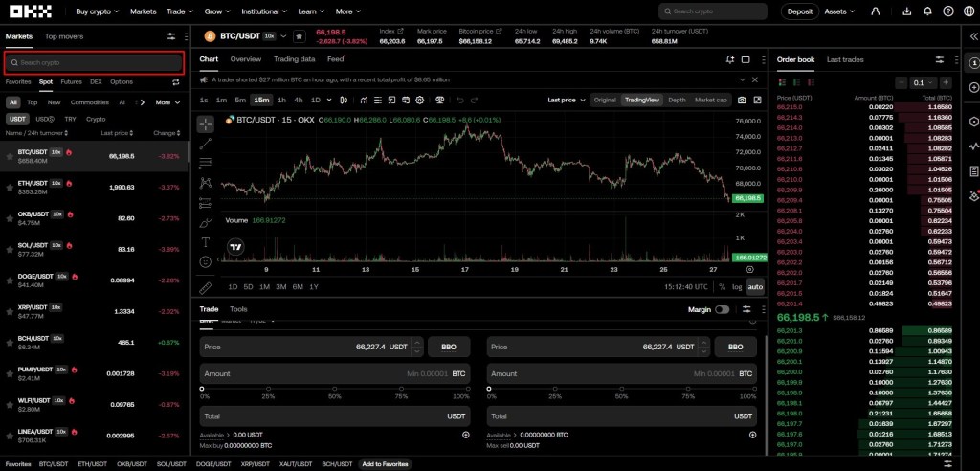
Task: Open the Assets dropdown
Action: [x=840, y=11]
